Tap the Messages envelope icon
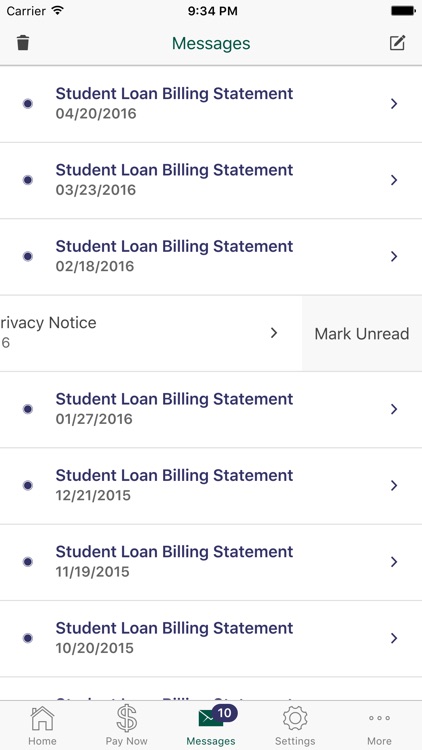422x750 pixels. [x=211, y=718]
